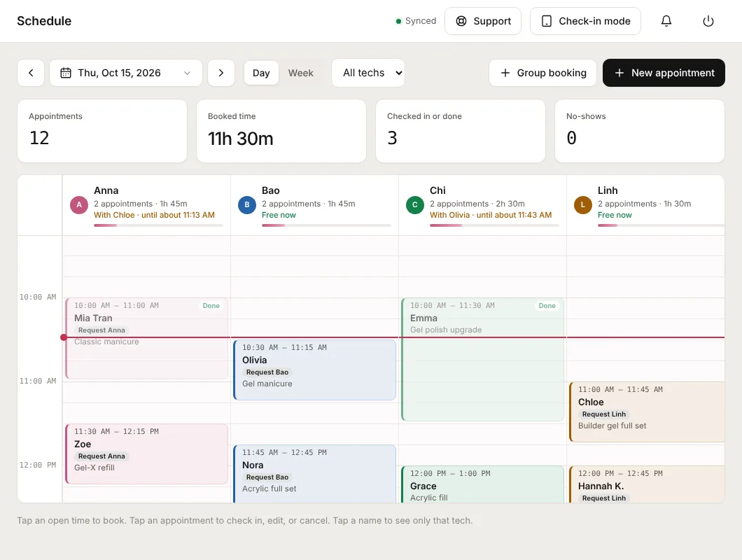Click the Request Bao tag on Nora's appointment
This screenshot has height=560, width=742.
point(267,477)
